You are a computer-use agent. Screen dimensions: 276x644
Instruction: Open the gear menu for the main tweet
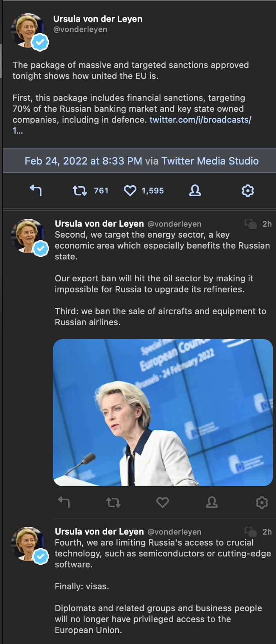(248, 190)
